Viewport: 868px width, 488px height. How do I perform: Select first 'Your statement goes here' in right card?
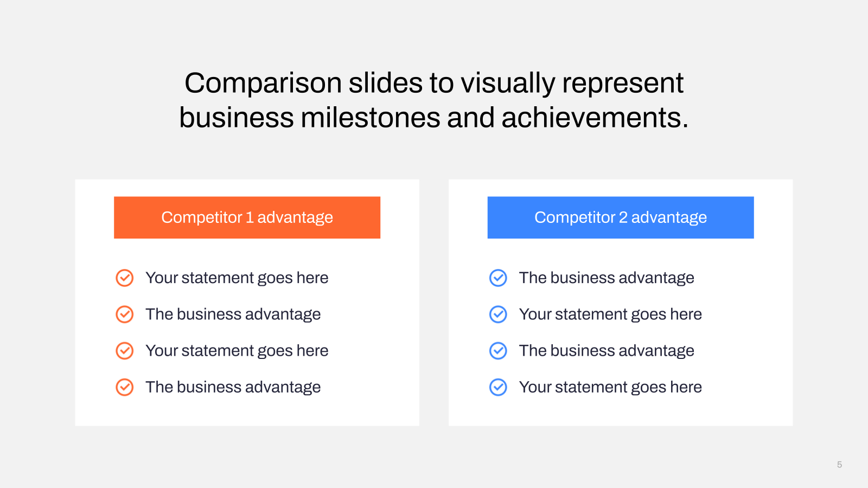tap(610, 314)
